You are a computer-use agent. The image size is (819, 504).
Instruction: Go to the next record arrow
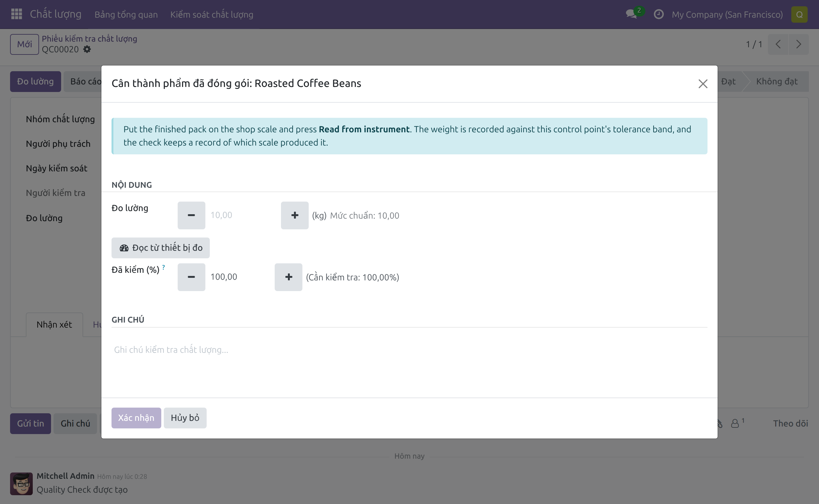[798, 44]
